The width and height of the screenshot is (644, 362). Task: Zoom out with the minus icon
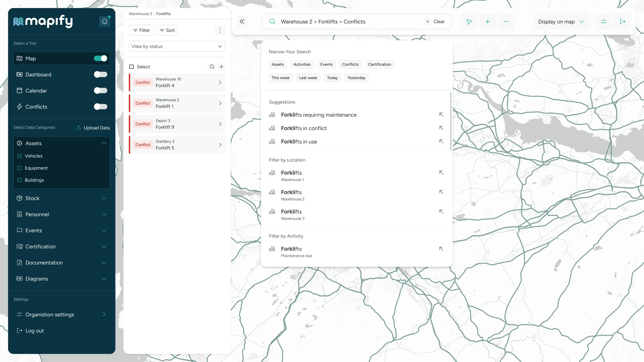(x=506, y=21)
